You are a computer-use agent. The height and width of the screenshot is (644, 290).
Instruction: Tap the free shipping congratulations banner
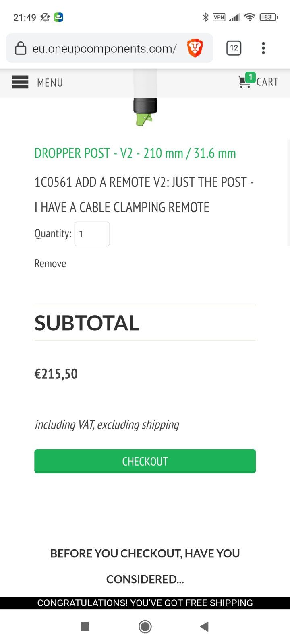tap(145, 603)
